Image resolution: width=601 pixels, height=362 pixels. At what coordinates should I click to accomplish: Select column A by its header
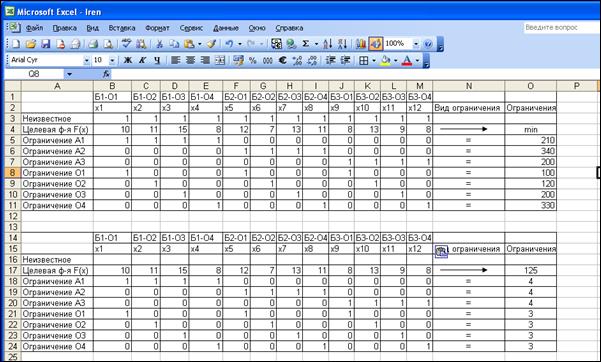coord(57,86)
